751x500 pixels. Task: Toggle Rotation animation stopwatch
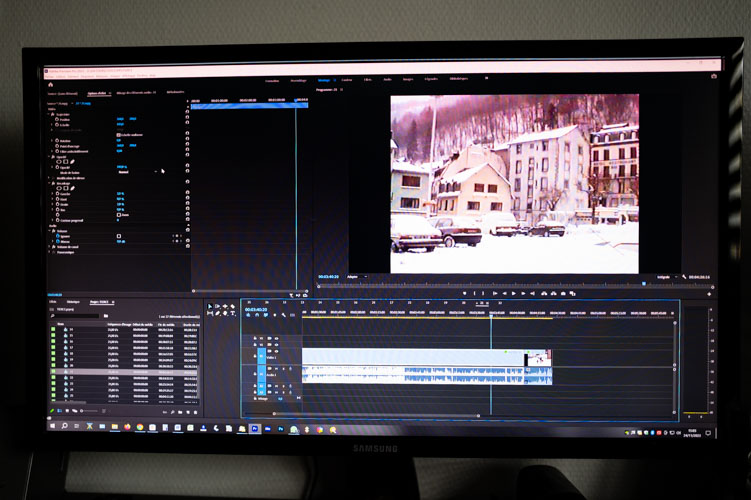pyautogui.click(x=57, y=141)
